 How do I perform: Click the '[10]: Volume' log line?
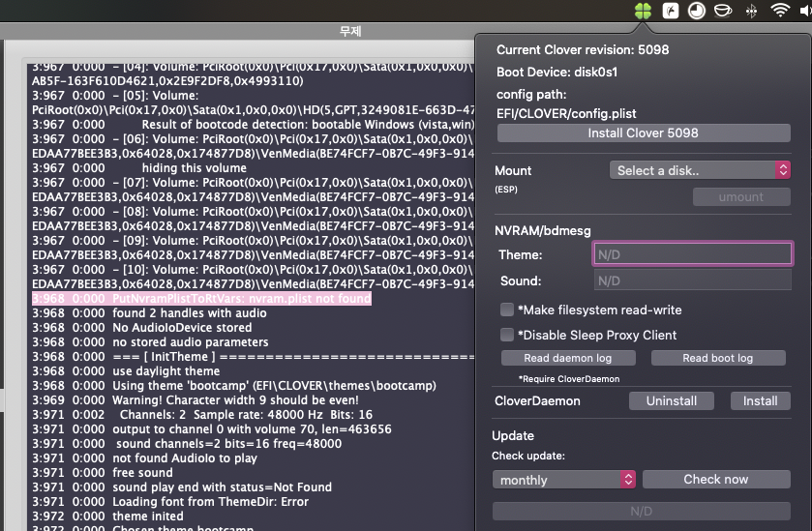click(x=253, y=270)
